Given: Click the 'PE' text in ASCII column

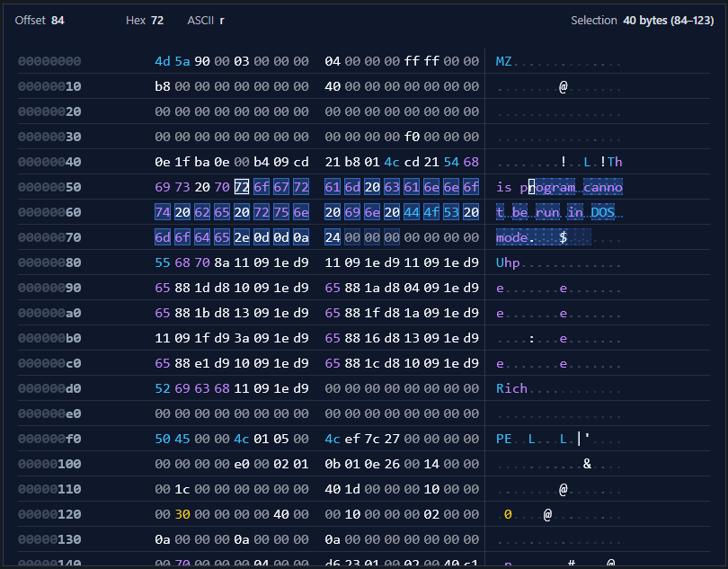Looking at the screenshot, I should point(503,439).
